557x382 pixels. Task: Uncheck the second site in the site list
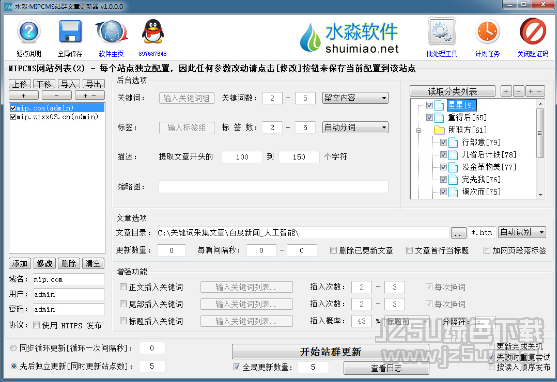coord(13,117)
